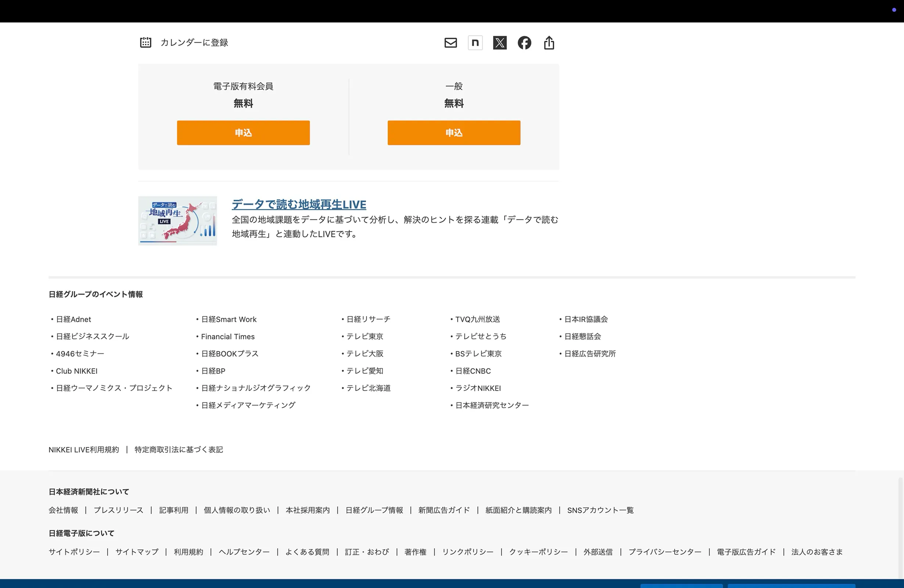This screenshot has width=904, height=588.
Task: Open 特定商取引法に基づく表記 link
Action: (179, 450)
